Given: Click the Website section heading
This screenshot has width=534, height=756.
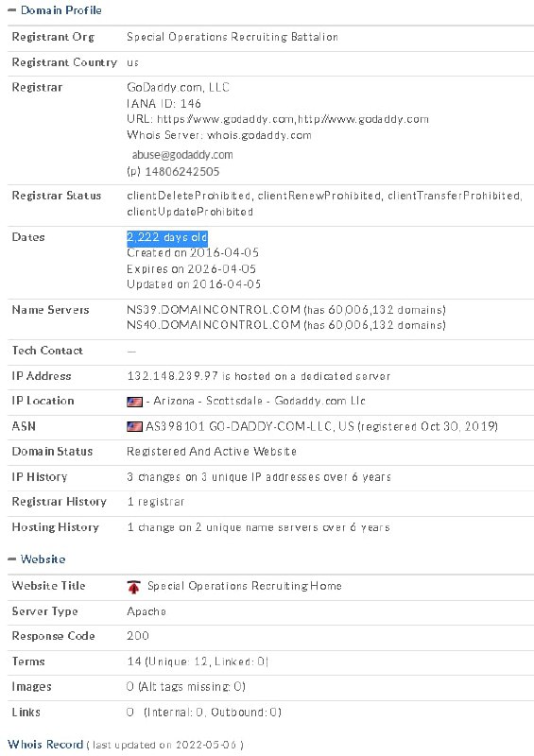Looking at the screenshot, I should (43, 559).
